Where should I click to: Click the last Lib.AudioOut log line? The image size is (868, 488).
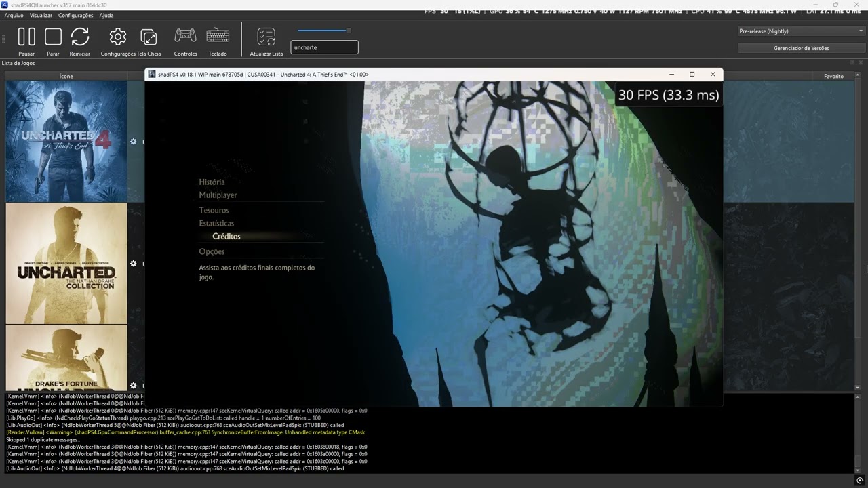[x=175, y=468]
